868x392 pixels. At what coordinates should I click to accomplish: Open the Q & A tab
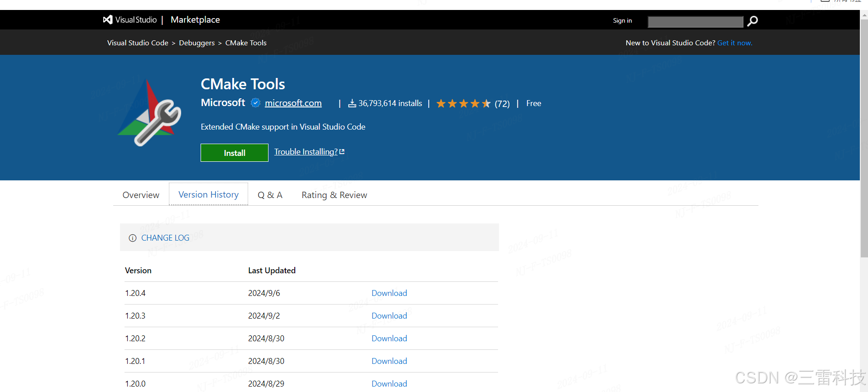click(270, 195)
